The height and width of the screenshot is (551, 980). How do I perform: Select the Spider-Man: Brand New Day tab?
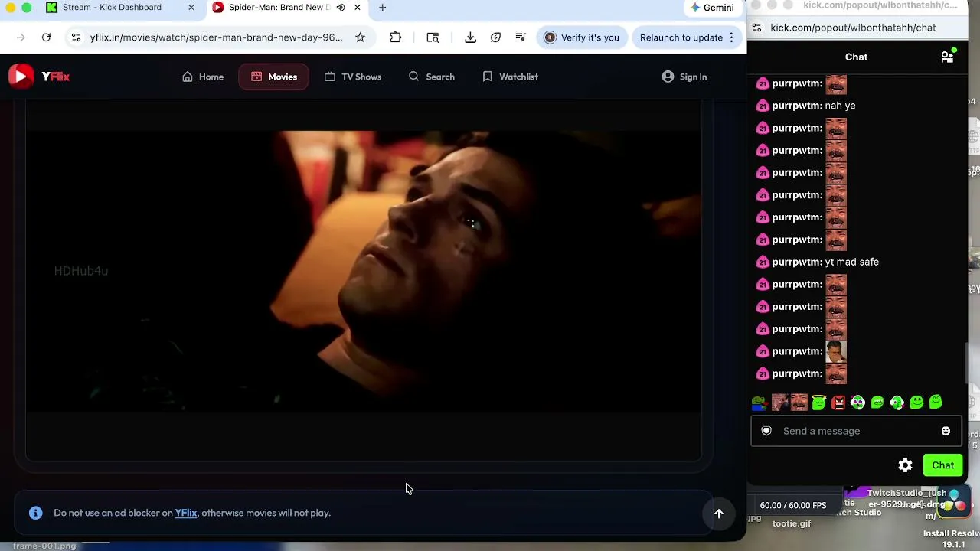pyautogui.click(x=279, y=8)
